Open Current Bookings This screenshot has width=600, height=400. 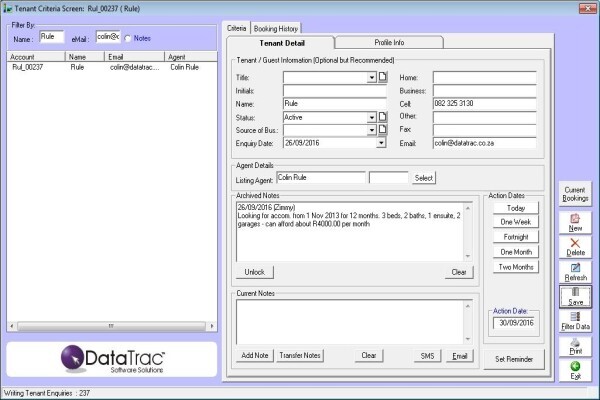tap(575, 194)
